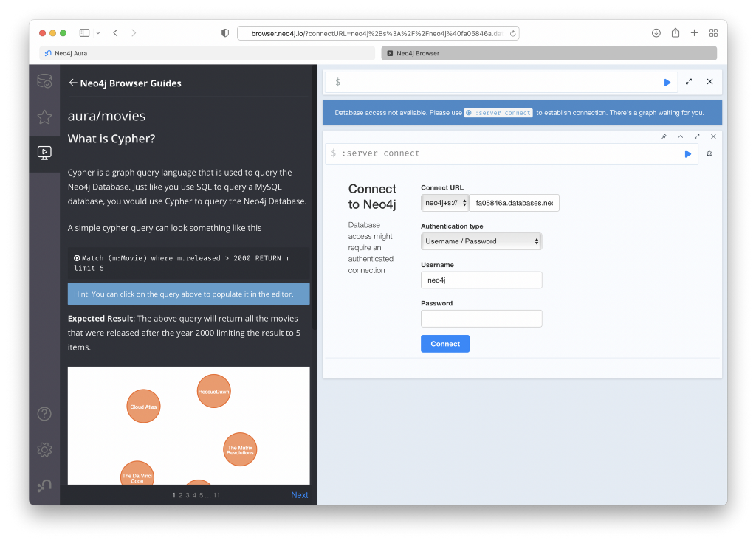Fullscreen the server connect frame

pyautogui.click(x=697, y=136)
